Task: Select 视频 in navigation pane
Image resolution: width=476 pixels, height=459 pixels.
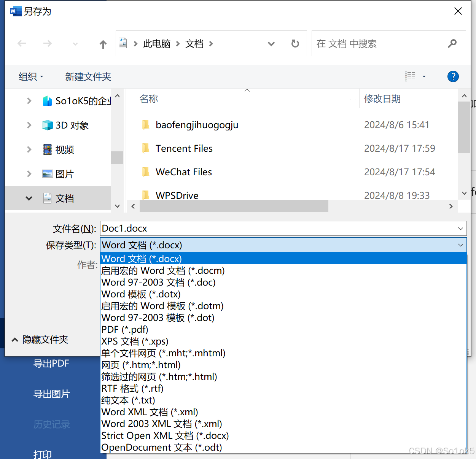Action: 58,149
